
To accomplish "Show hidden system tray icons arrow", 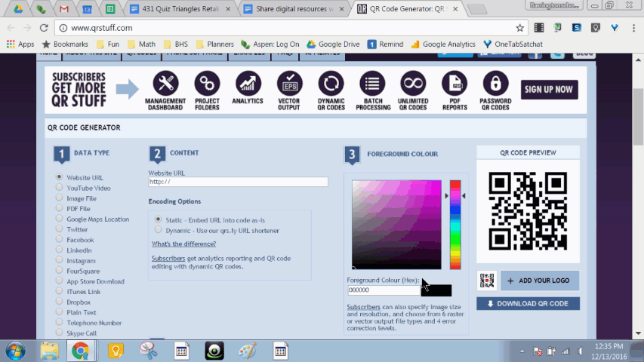I will click(x=522, y=351).
